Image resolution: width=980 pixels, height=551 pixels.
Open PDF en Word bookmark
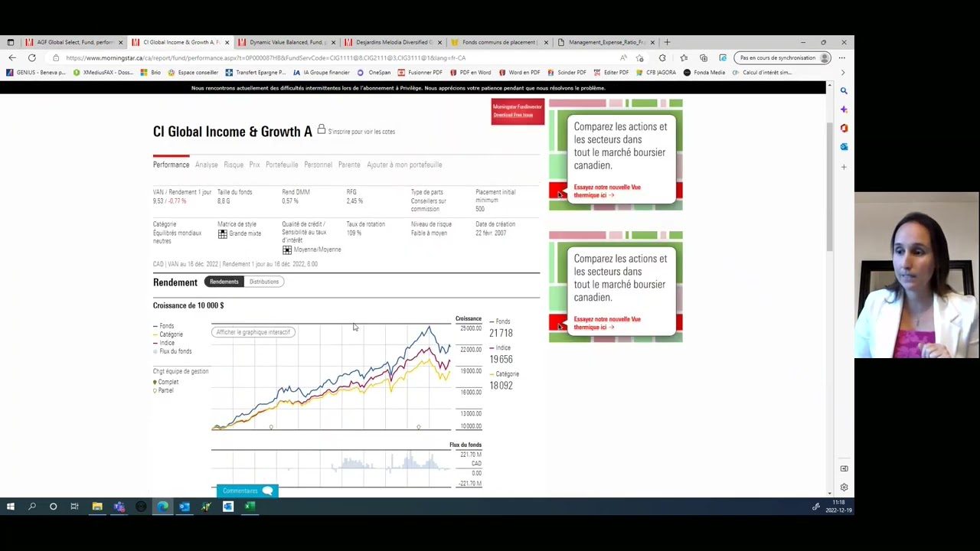[470, 73]
